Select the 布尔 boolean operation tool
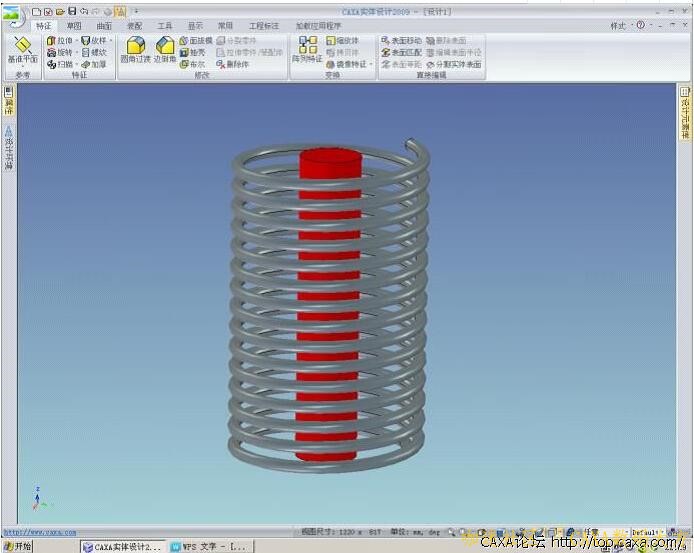694x553 pixels. (195, 63)
